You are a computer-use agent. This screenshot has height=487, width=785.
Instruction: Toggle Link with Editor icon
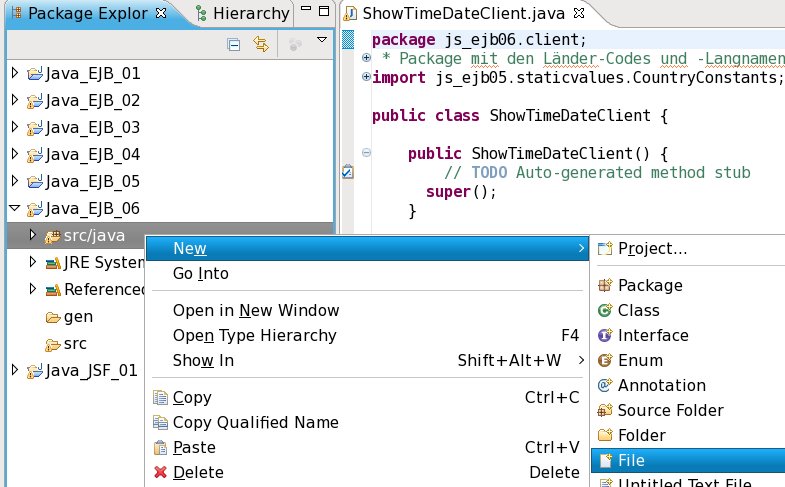(x=261, y=44)
